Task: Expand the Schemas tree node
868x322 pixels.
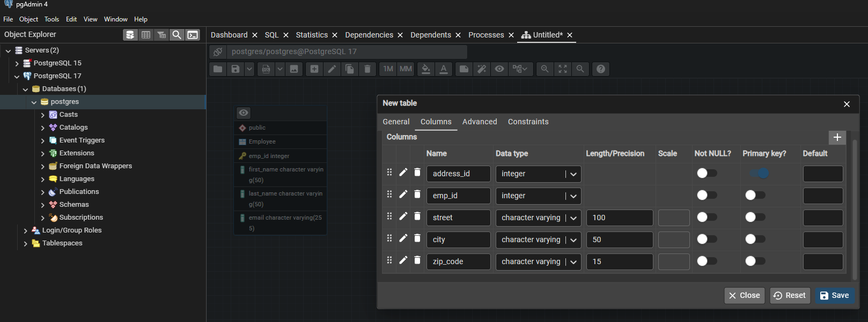Action: point(43,205)
